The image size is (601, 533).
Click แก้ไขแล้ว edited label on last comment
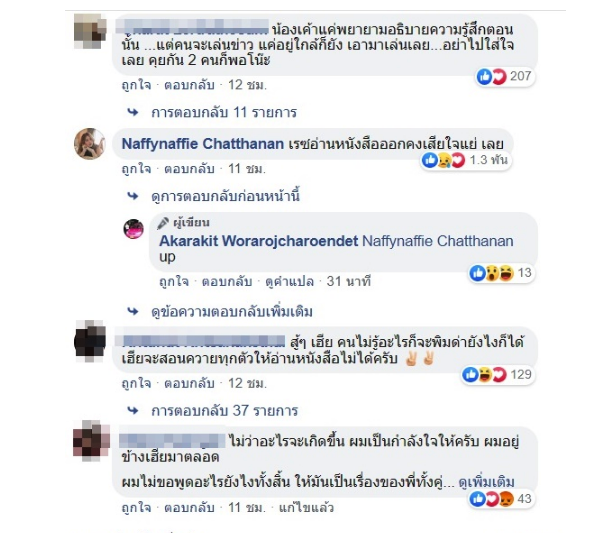click(306, 508)
